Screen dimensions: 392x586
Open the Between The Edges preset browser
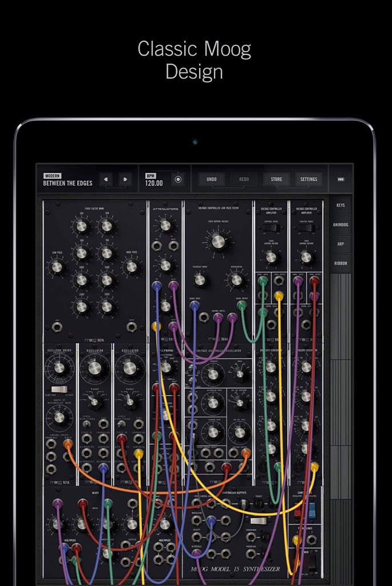pos(68,180)
